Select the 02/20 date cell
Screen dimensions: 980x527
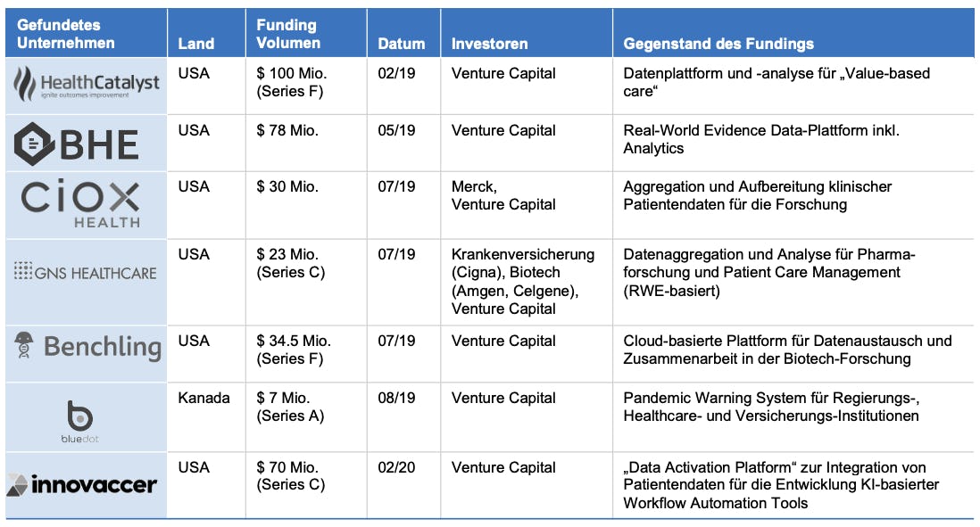click(396, 467)
